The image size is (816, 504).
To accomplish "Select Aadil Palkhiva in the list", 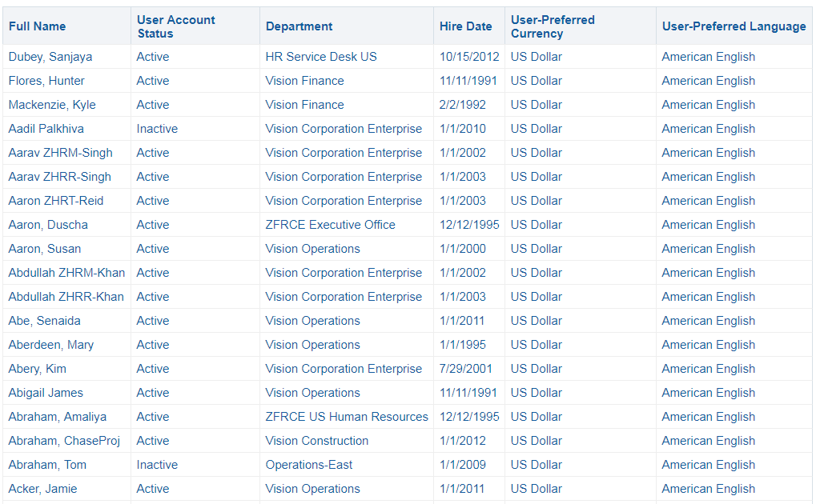I will (46, 129).
